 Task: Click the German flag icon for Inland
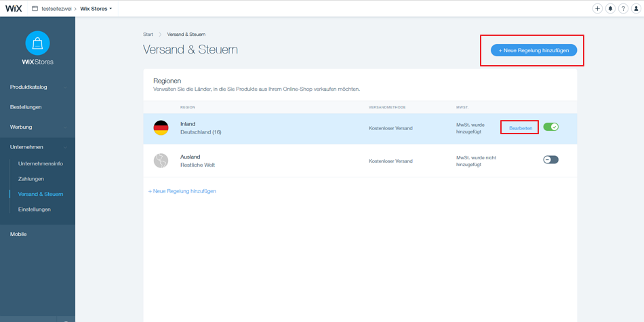(161, 128)
